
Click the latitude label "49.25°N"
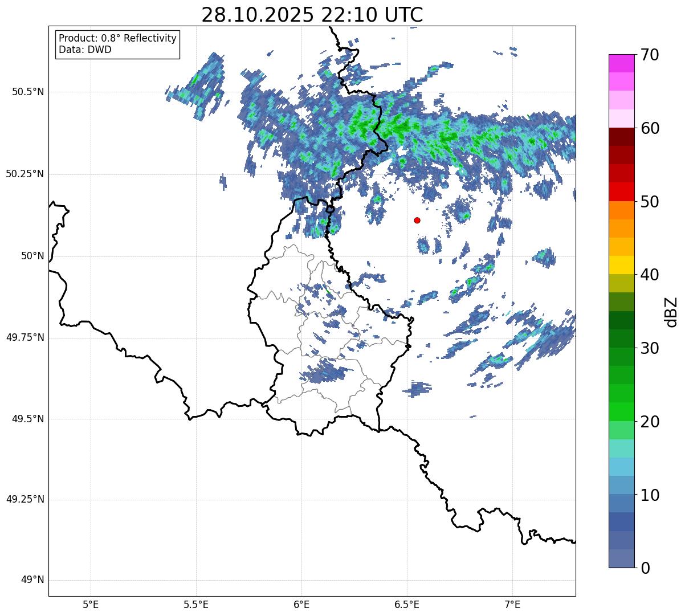click(x=25, y=500)
